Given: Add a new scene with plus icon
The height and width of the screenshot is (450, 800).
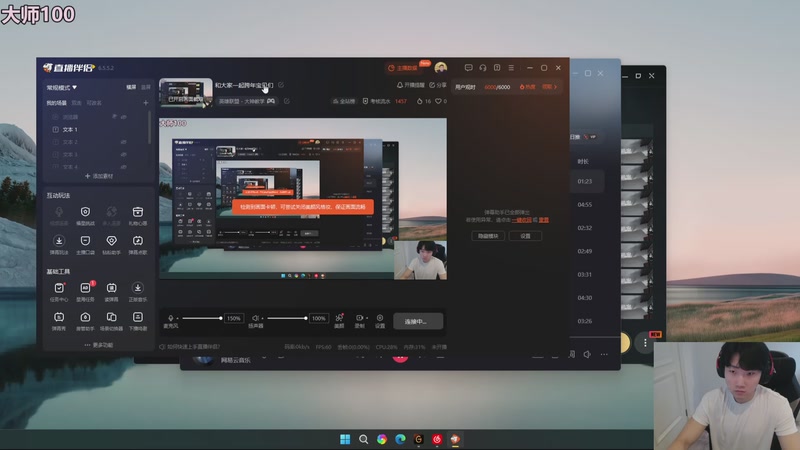Looking at the screenshot, I should 146,103.
